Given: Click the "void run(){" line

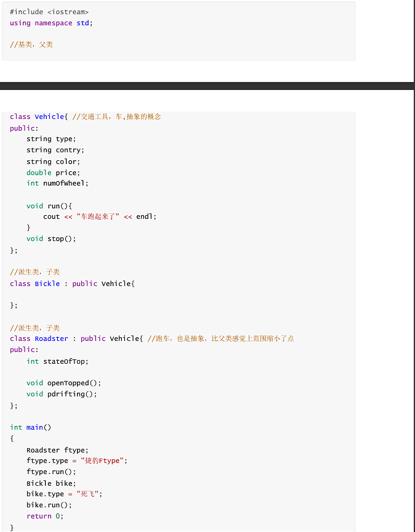Looking at the screenshot, I should (x=49, y=206).
